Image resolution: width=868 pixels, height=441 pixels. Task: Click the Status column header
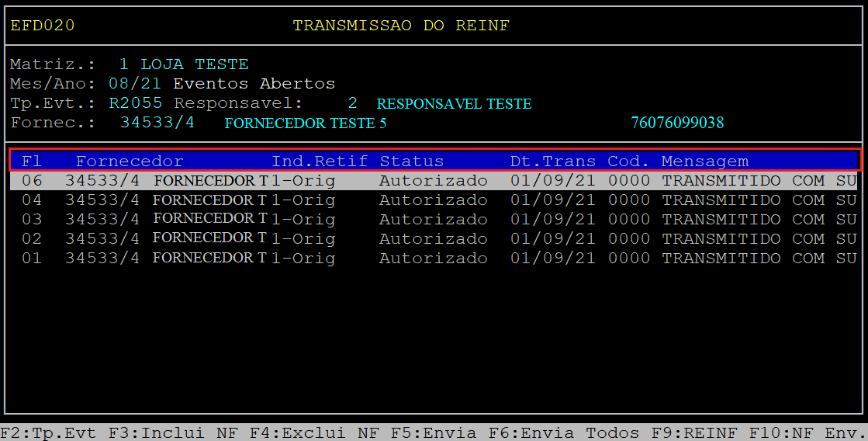(x=411, y=161)
